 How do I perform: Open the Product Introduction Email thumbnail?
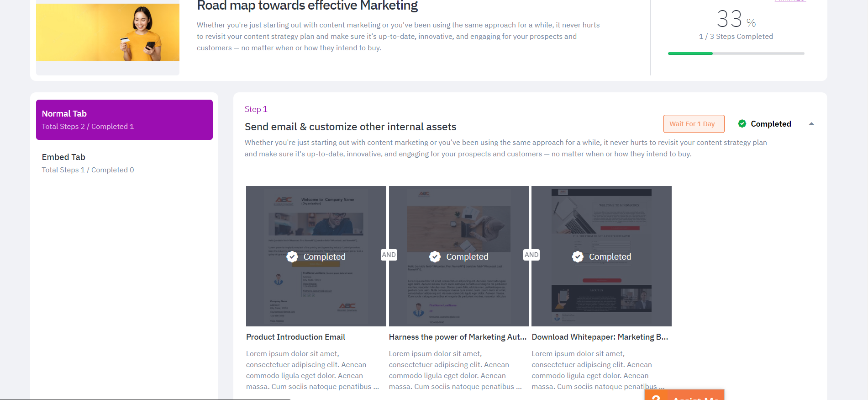click(316, 256)
